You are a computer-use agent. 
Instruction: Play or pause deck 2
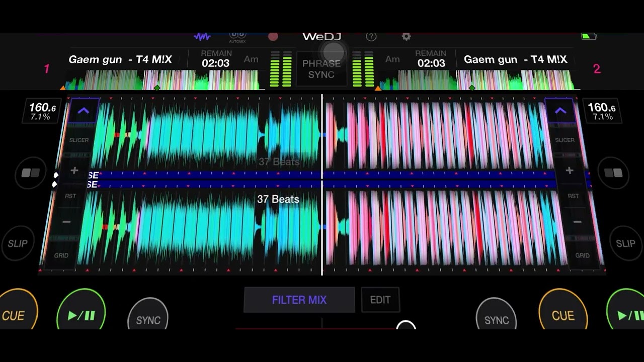626,310
